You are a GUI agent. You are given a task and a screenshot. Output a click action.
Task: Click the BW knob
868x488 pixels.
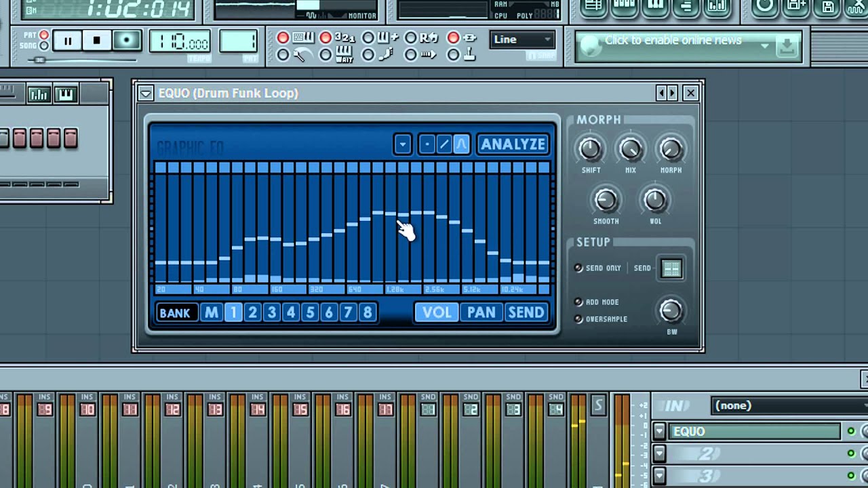[x=671, y=311]
